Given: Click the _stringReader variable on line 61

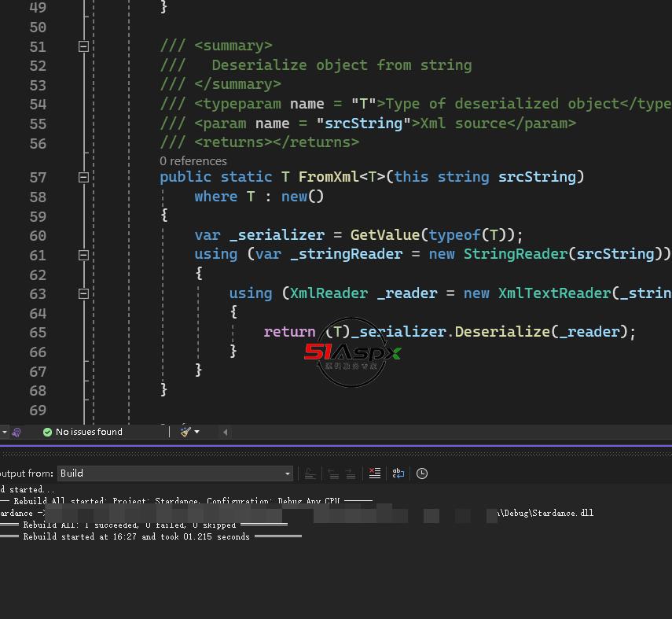Looking at the screenshot, I should pyautogui.click(x=347, y=254).
